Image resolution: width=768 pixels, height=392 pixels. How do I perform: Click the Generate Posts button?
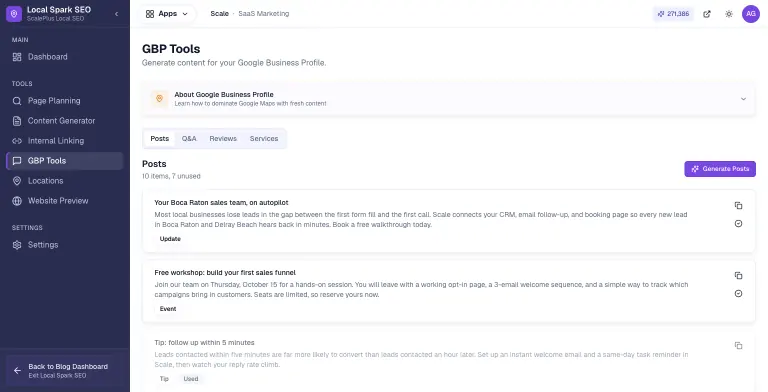[x=720, y=169]
